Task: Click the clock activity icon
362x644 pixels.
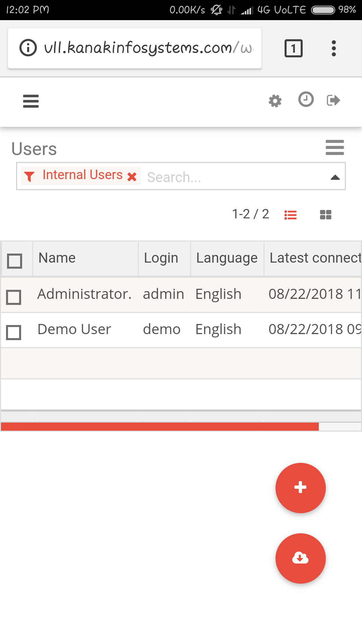Action: click(306, 99)
